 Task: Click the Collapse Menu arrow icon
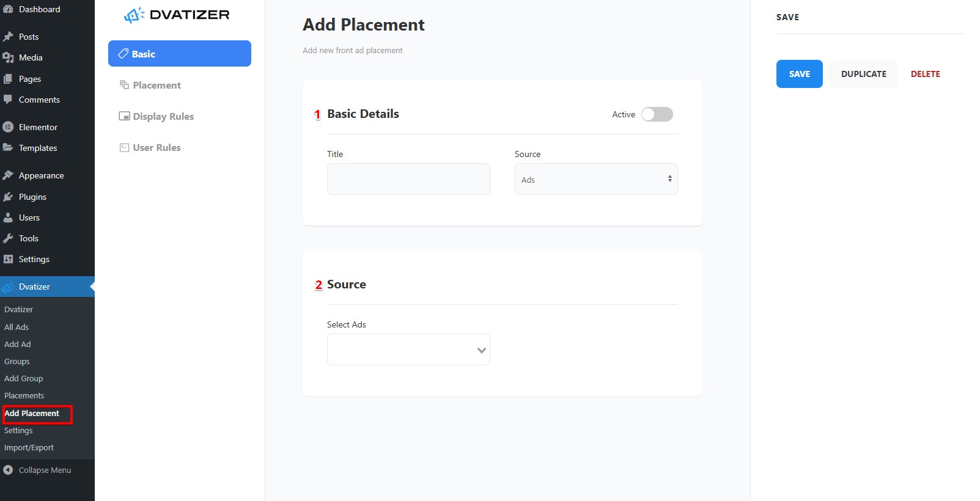(x=8, y=470)
